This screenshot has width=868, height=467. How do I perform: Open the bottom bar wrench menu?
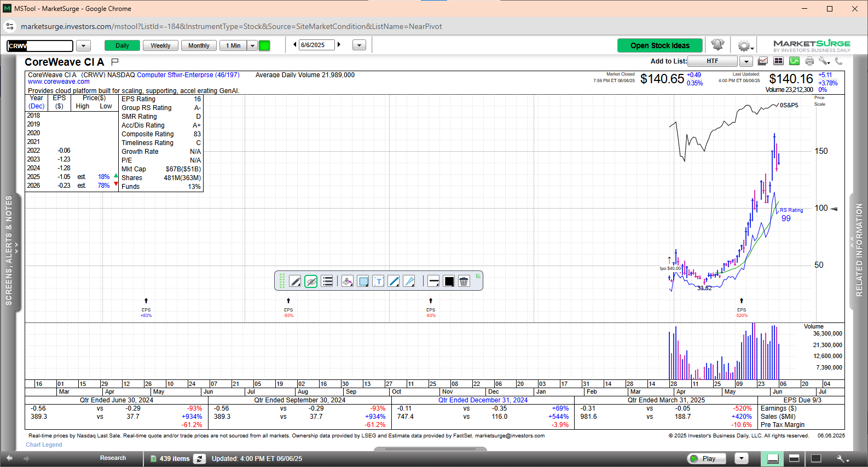coord(843,459)
